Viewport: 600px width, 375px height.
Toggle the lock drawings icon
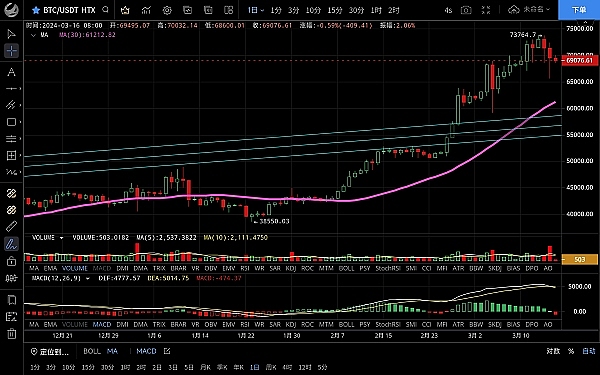(11, 261)
